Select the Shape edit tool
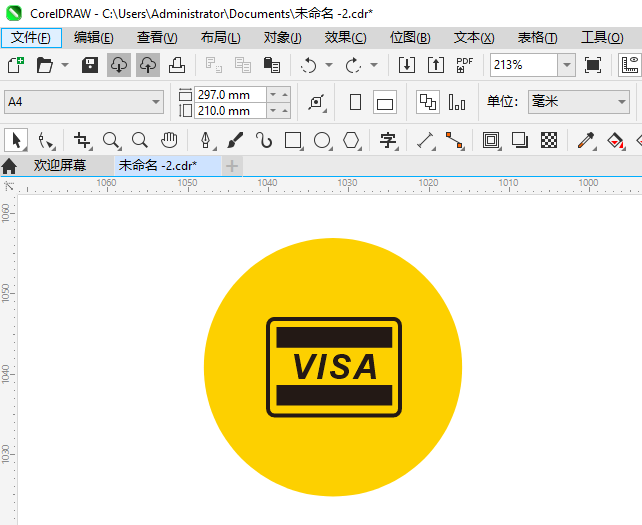Viewport: 642px width, 525px height. click(x=45, y=140)
